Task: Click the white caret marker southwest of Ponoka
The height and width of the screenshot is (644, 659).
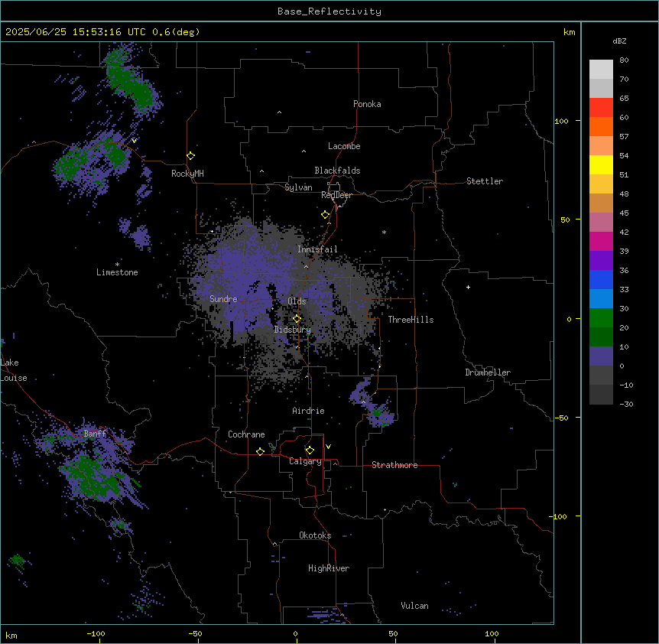Action: pos(279,112)
